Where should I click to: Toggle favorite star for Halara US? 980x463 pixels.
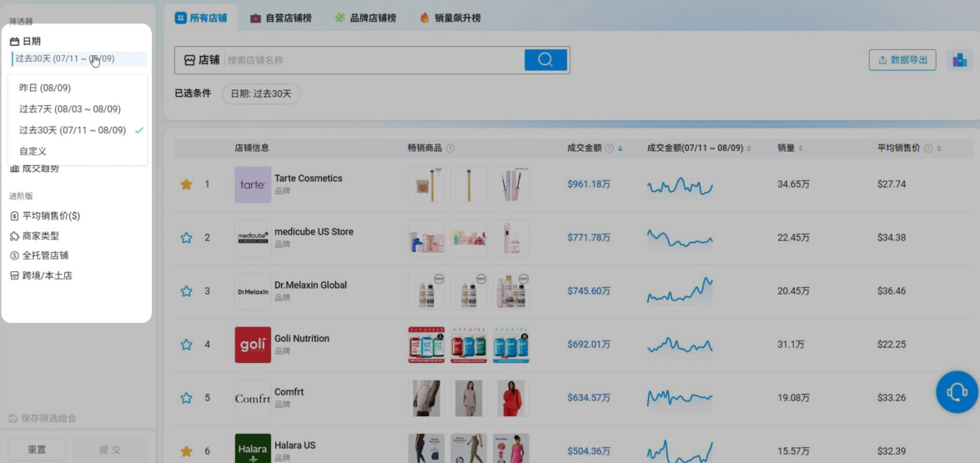(x=186, y=451)
